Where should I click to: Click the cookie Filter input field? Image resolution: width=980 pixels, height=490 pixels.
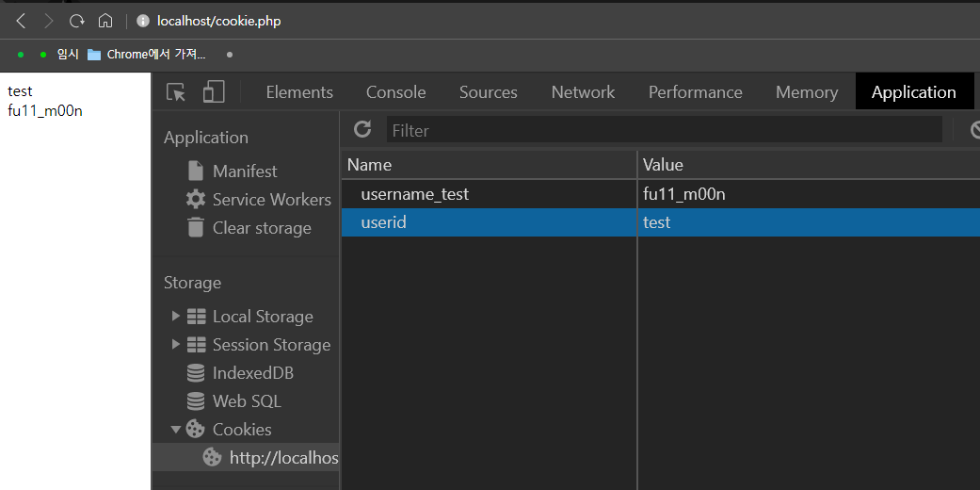click(x=664, y=130)
